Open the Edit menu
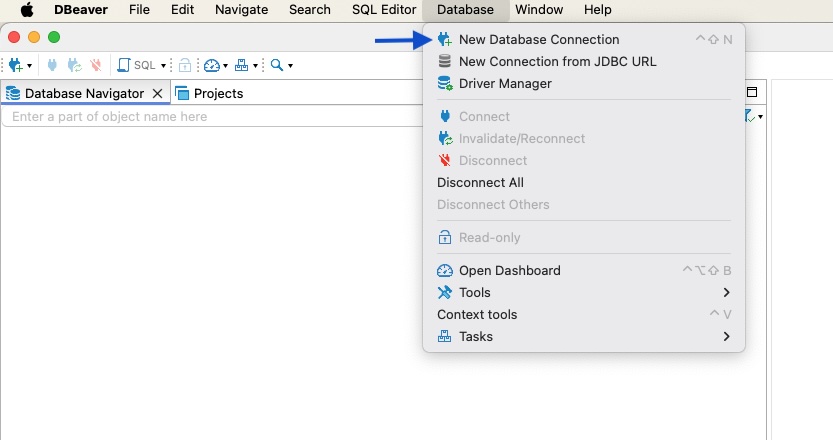The width and height of the screenshot is (833, 440). (x=182, y=10)
